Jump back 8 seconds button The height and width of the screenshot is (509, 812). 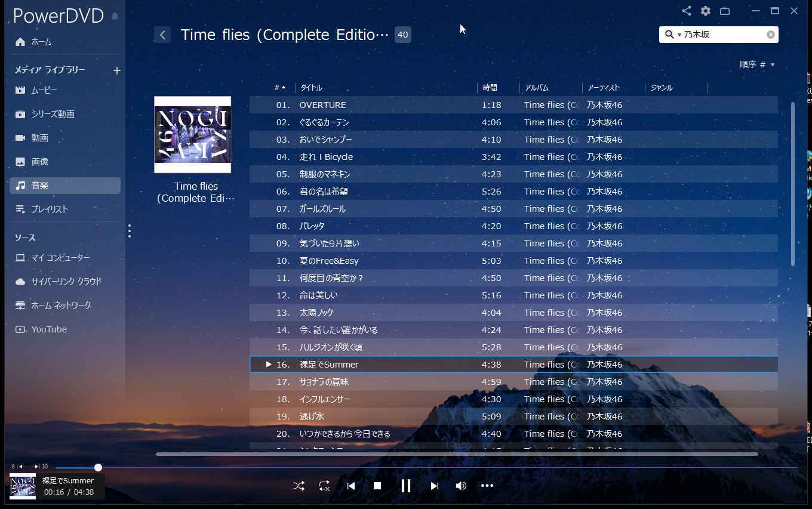(18, 467)
